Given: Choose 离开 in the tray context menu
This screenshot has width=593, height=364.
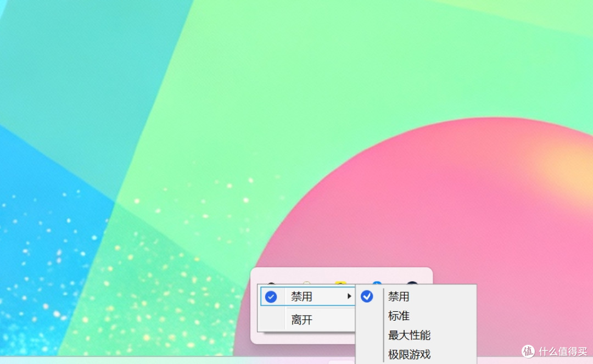Looking at the screenshot, I should point(307,320).
